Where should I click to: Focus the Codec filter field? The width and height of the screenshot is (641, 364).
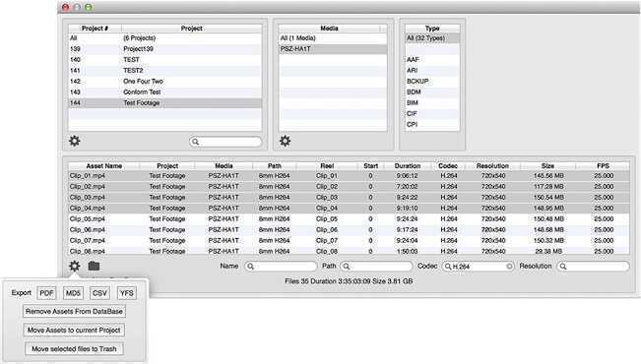479,267
